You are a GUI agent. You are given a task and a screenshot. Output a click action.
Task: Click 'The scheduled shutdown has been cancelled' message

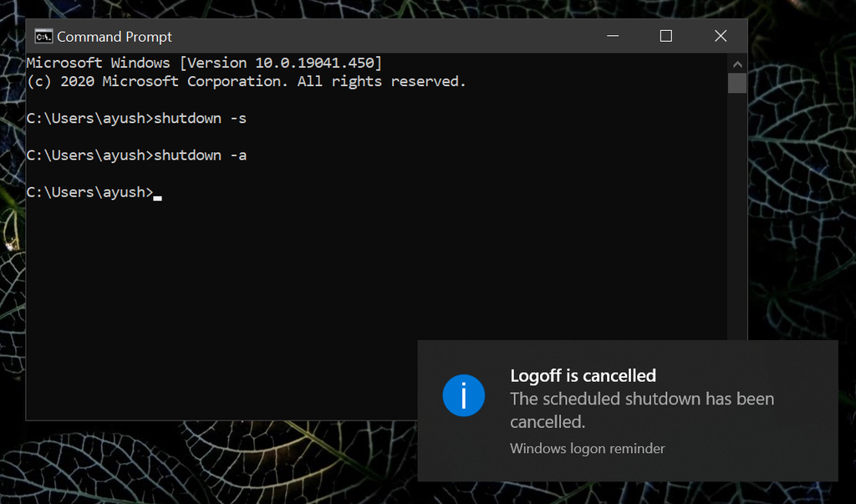(x=642, y=410)
